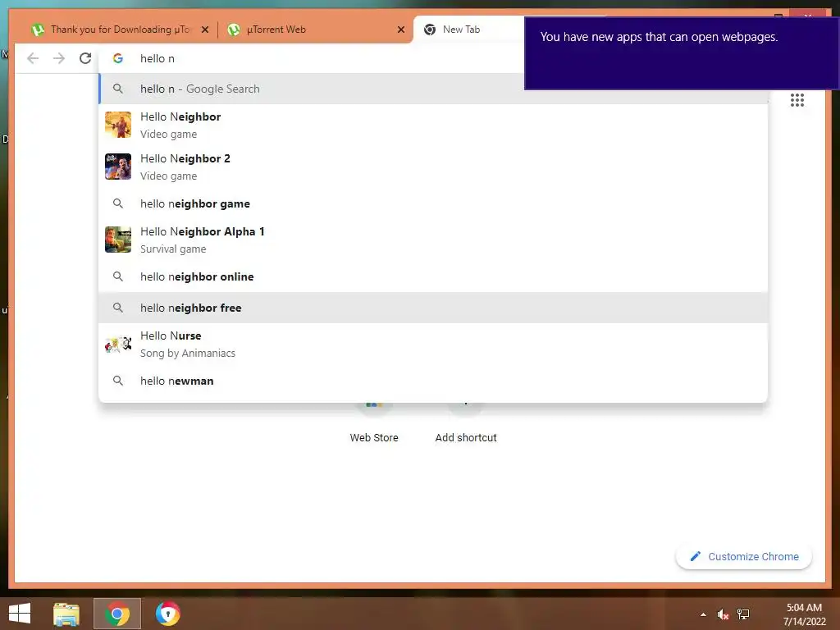Click the Hello Neighbor Alpha 1 thumbnail
This screenshot has height=630, width=840.
[118, 240]
